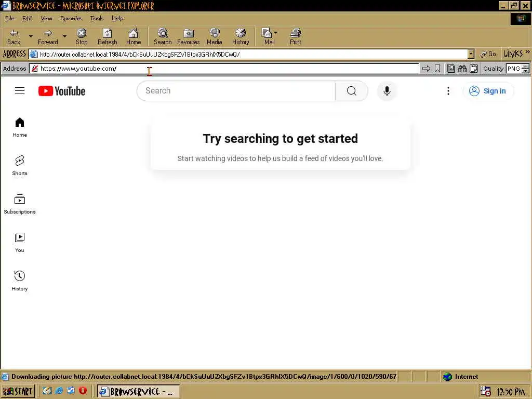Open the Mail button dropdown arrow
The height and width of the screenshot is (399, 532).
click(275, 33)
